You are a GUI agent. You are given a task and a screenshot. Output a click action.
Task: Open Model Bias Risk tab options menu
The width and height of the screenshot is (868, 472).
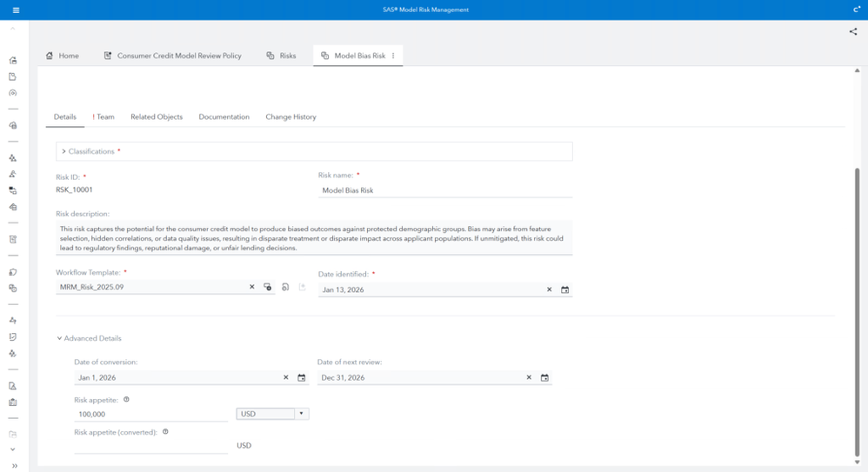click(393, 56)
